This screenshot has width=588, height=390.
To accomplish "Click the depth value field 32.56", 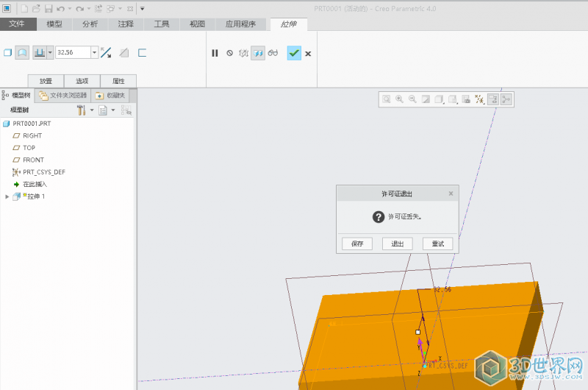I will (x=73, y=52).
